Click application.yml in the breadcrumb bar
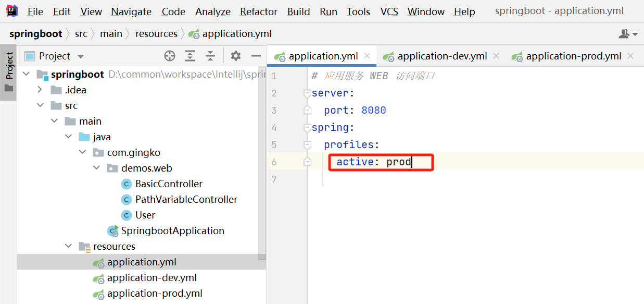 coord(230,34)
